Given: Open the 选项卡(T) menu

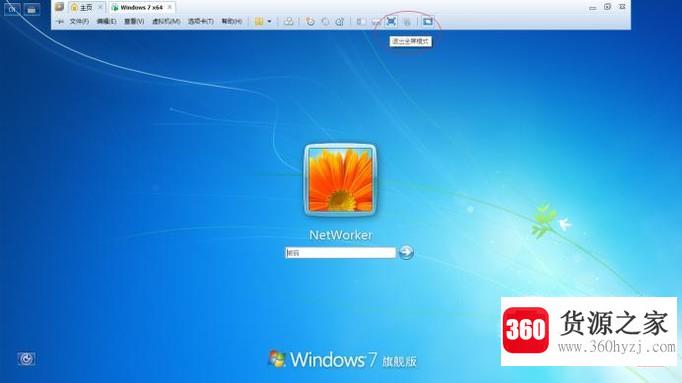Looking at the screenshot, I should tap(201, 21).
